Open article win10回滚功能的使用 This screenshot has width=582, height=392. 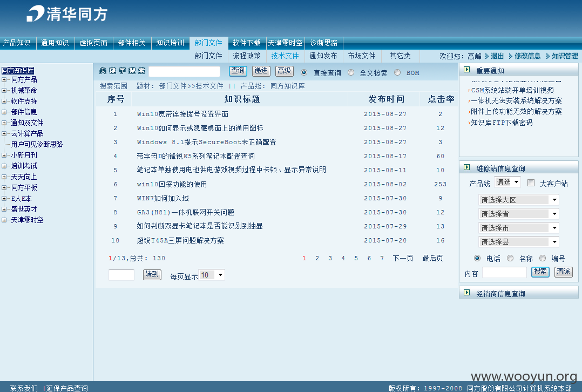[x=172, y=184]
